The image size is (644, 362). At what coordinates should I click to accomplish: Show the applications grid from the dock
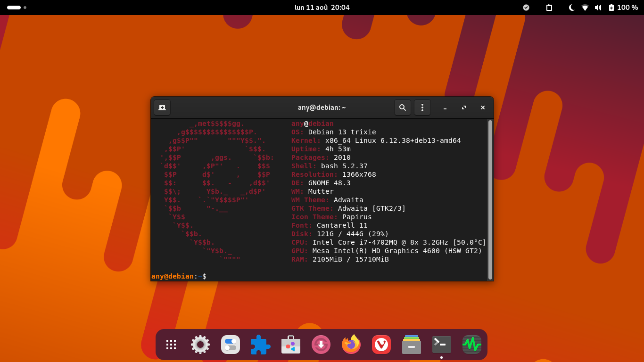(x=171, y=345)
